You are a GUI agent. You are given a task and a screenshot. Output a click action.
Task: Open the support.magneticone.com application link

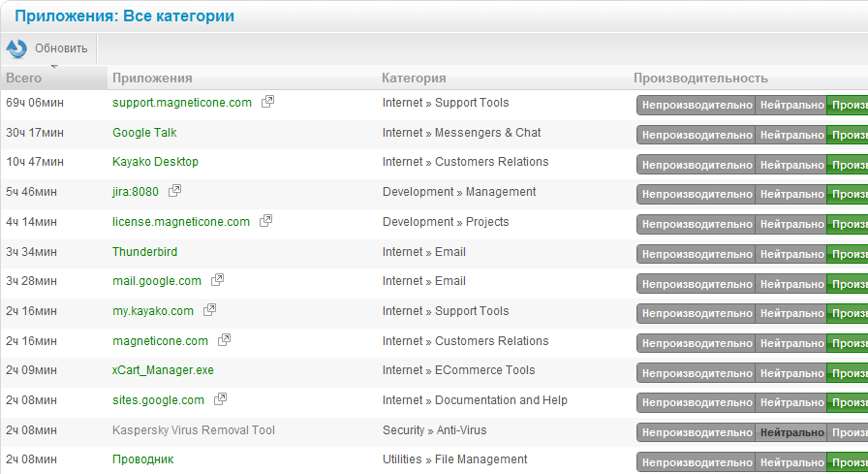tap(181, 103)
